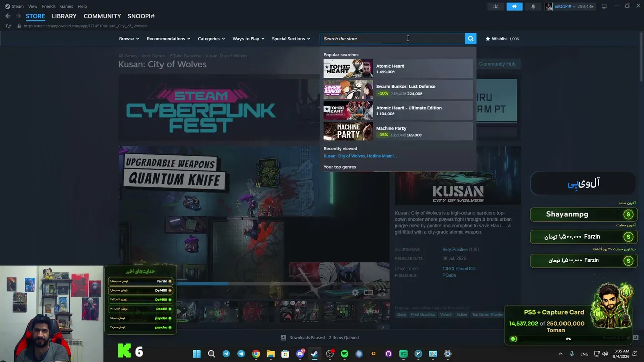Open the SNOOPI# profile tab
The height and width of the screenshot is (362, 644).
pyautogui.click(x=141, y=16)
